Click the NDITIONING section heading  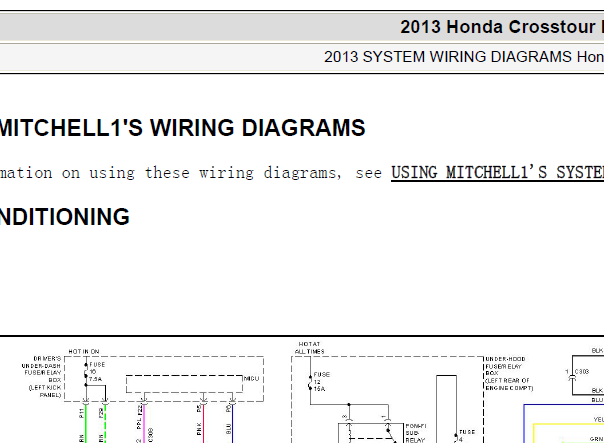tap(65, 217)
